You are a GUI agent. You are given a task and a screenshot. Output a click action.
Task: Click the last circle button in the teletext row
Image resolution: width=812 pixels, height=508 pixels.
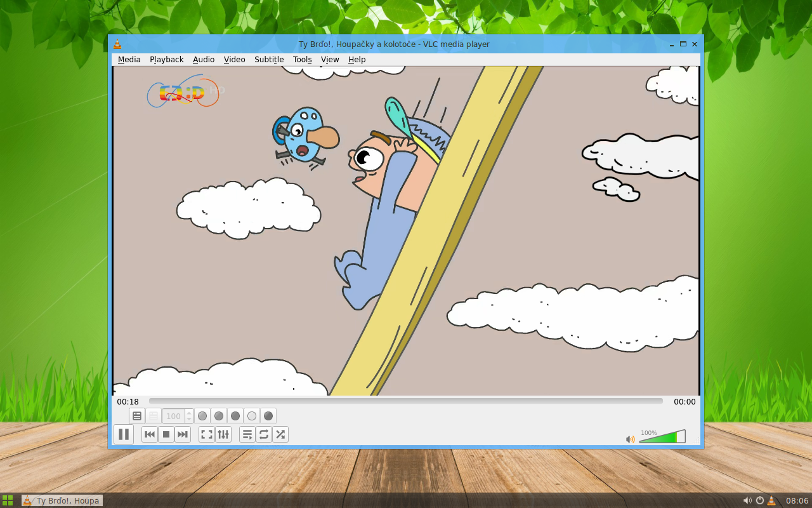click(x=268, y=416)
